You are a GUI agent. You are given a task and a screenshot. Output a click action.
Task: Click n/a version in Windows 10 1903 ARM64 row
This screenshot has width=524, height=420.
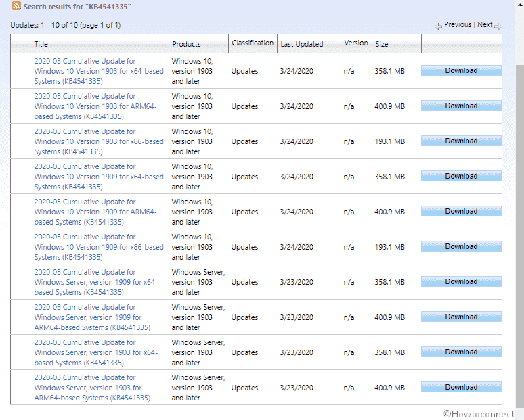point(349,106)
